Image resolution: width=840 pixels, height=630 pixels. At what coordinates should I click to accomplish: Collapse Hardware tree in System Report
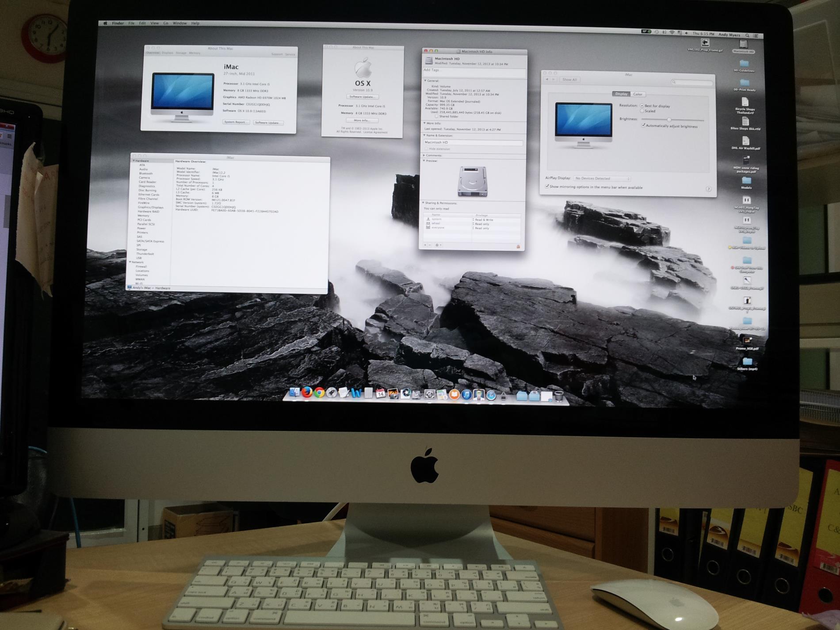[134, 160]
